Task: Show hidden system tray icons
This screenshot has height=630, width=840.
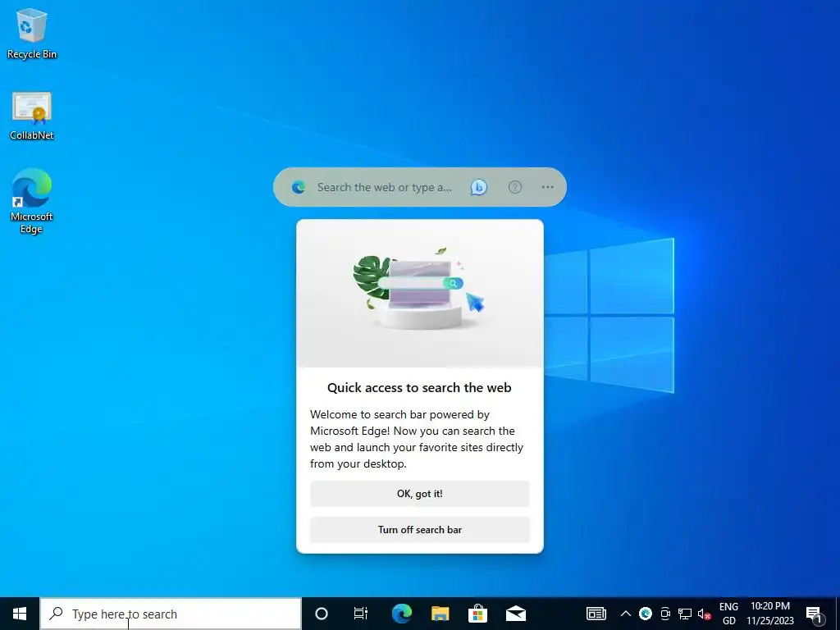Action: [x=625, y=614]
